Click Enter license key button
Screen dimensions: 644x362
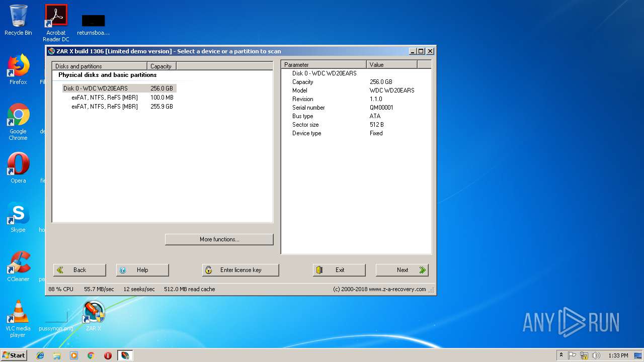tap(240, 270)
